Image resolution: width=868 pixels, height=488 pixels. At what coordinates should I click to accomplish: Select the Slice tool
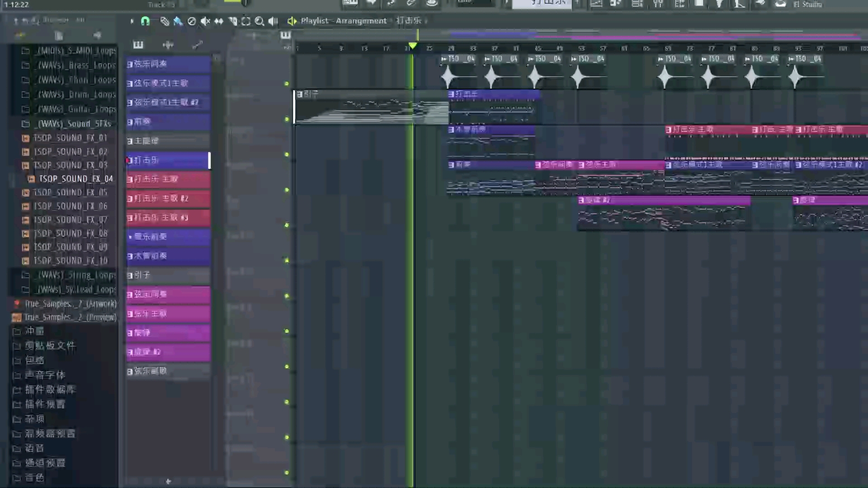click(x=233, y=21)
